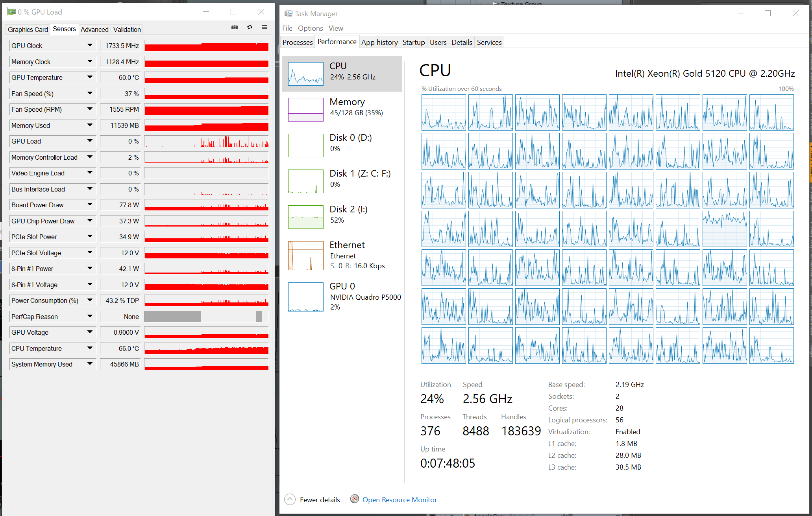Click the GPU-Z screenshot camera icon
Viewport: 812px width, 516px height.
coord(235,27)
